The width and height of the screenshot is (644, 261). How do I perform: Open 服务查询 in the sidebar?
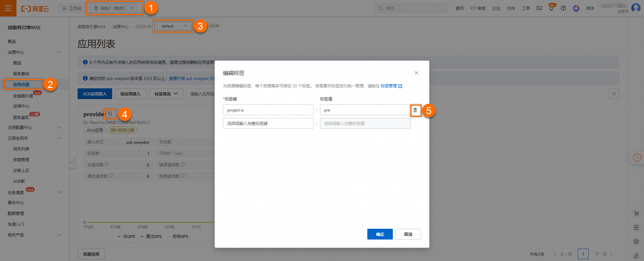click(21, 74)
